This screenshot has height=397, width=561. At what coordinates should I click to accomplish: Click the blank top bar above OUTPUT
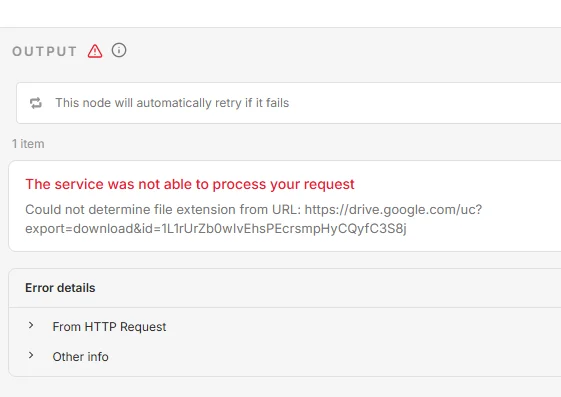pos(280,14)
